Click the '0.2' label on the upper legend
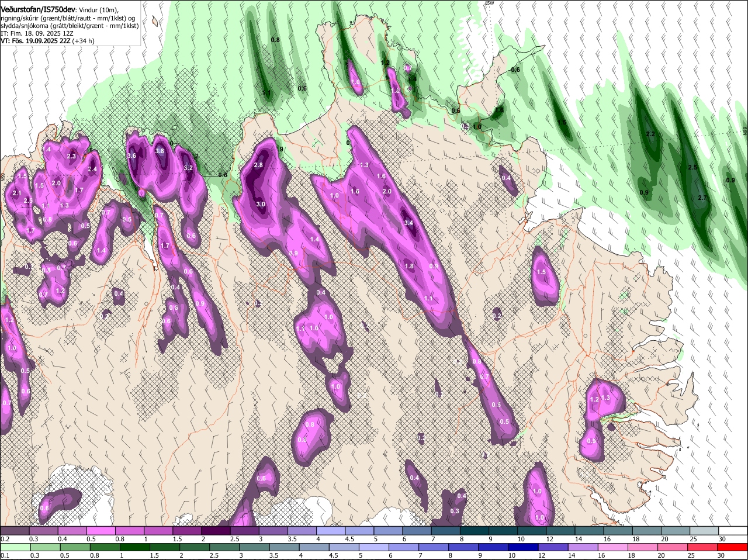The width and height of the screenshot is (748, 560). [x=5, y=539]
